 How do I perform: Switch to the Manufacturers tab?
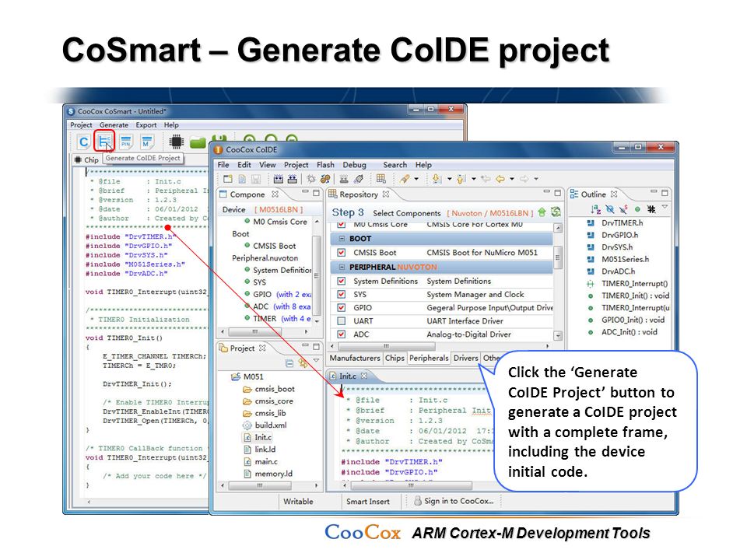(x=355, y=358)
